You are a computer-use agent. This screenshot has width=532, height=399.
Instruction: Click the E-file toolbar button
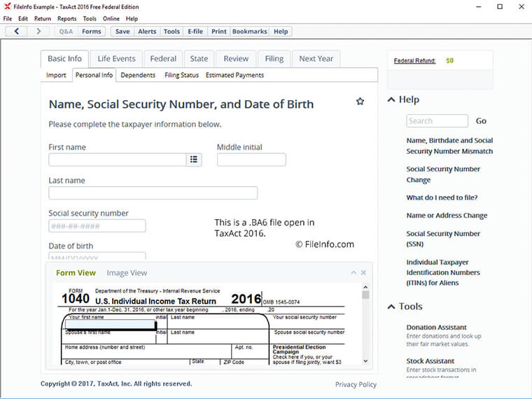point(195,31)
